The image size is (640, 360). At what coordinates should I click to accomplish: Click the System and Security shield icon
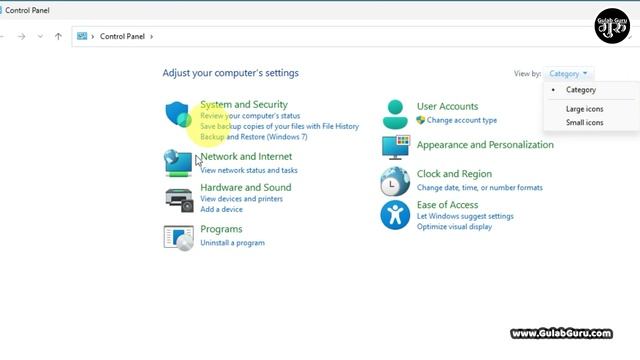pyautogui.click(x=178, y=114)
